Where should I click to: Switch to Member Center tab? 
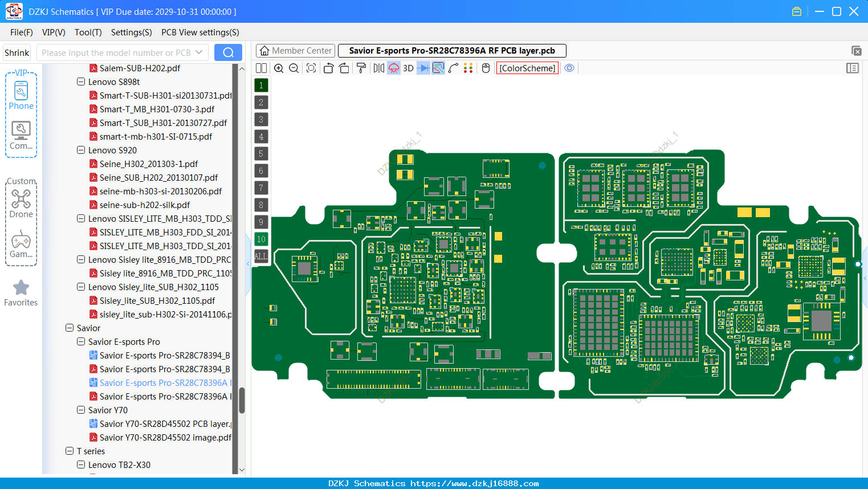[x=295, y=51]
